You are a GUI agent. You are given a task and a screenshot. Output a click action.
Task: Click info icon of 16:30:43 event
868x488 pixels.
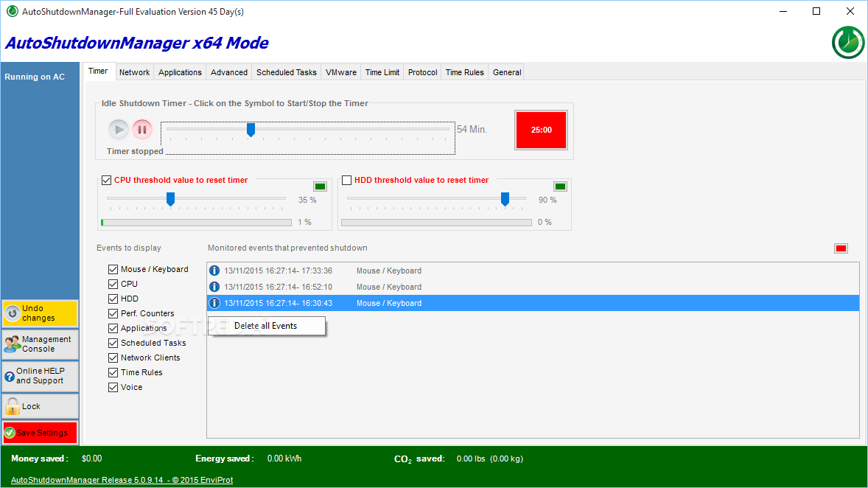pos(214,303)
